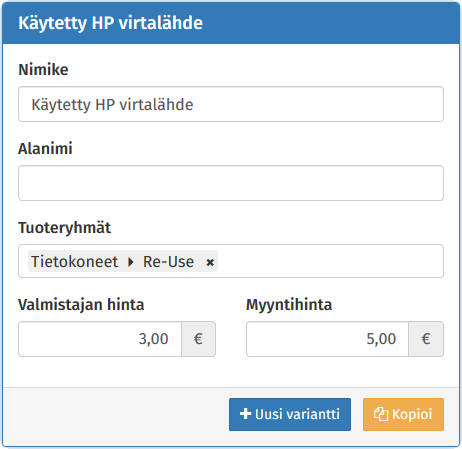Click the Nimike label
Viewport: 462px width, 449px height.
point(43,70)
